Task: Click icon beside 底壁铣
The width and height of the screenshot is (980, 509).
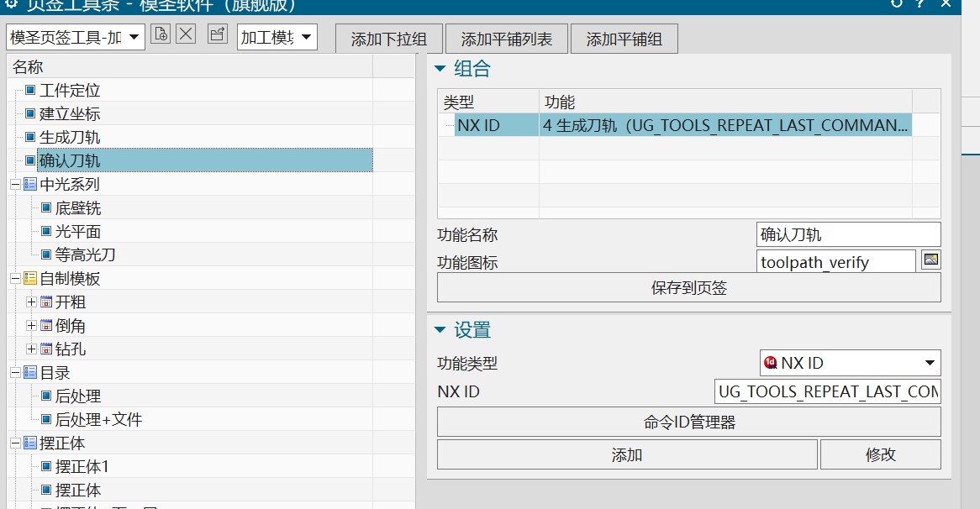Action: pyautogui.click(x=46, y=207)
